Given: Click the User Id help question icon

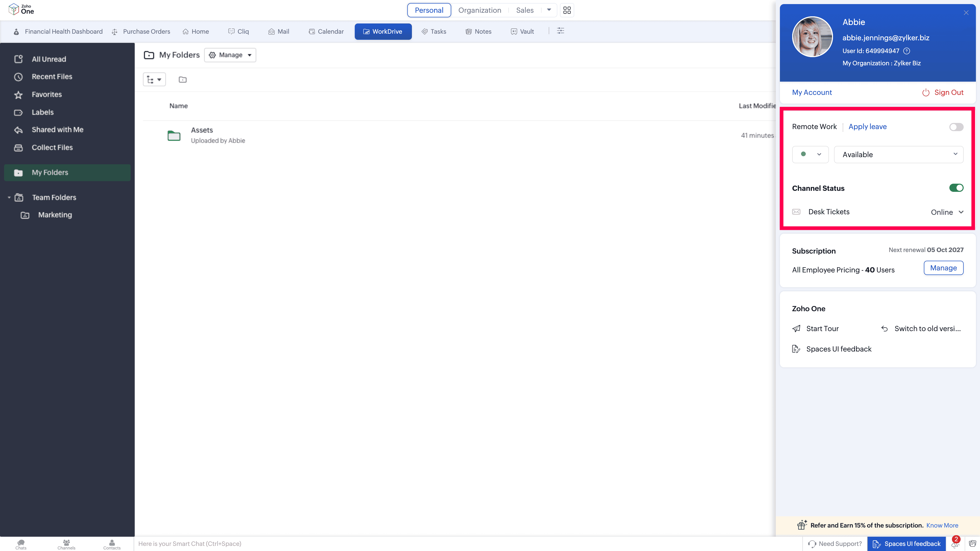Looking at the screenshot, I should 906,51.
